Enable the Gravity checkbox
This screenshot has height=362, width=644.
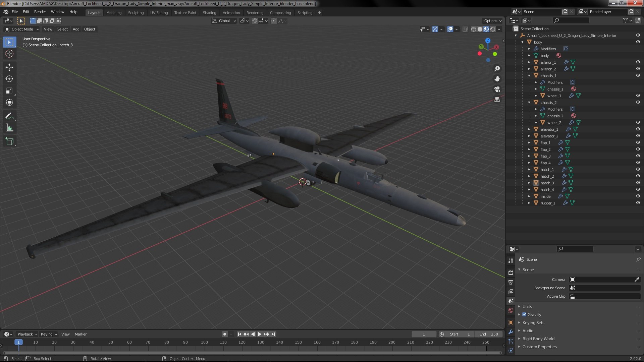point(524,315)
